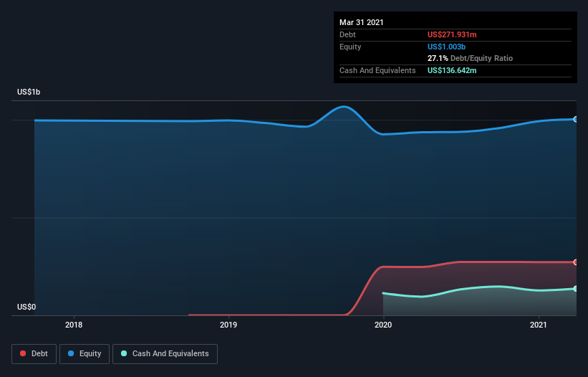Click the 2020 axis label

tap(383, 325)
